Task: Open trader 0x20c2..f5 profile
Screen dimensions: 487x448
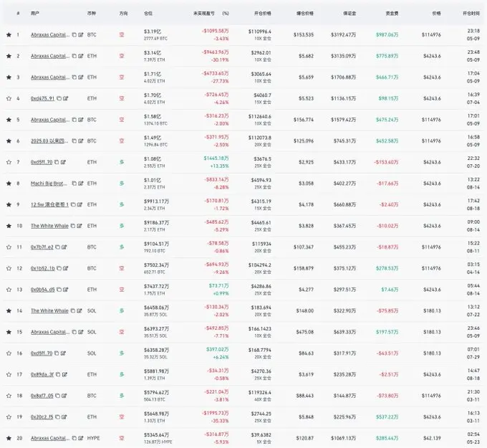Action: [42, 417]
